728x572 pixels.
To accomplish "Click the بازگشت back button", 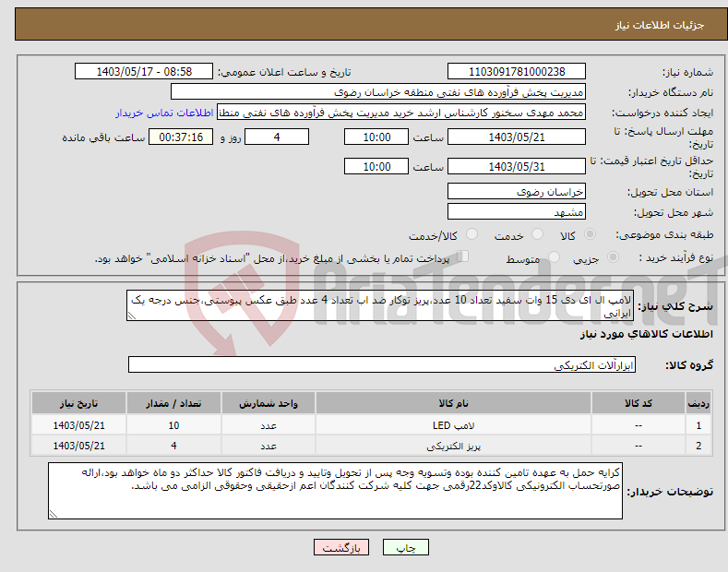I will pos(341,547).
